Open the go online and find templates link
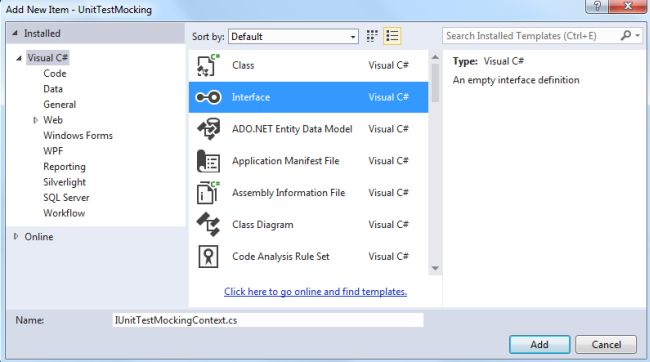The image size is (650, 362). tap(315, 292)
